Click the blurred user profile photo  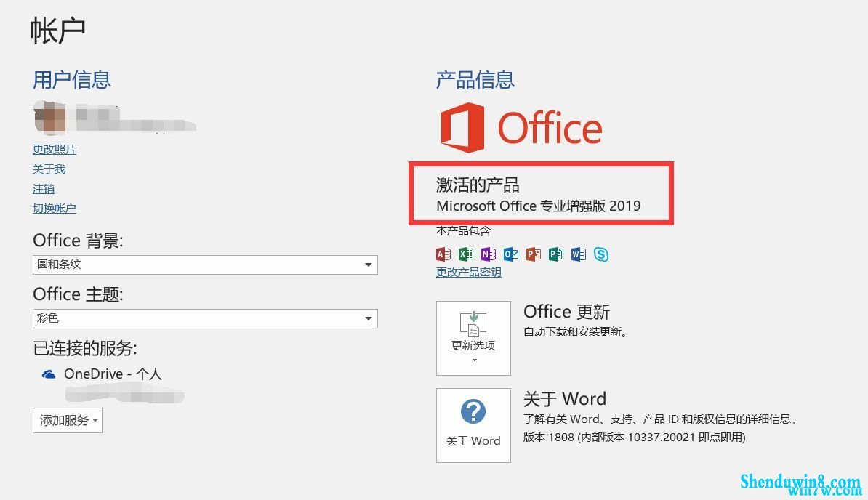pyautogui.click(x=50, y=117)
